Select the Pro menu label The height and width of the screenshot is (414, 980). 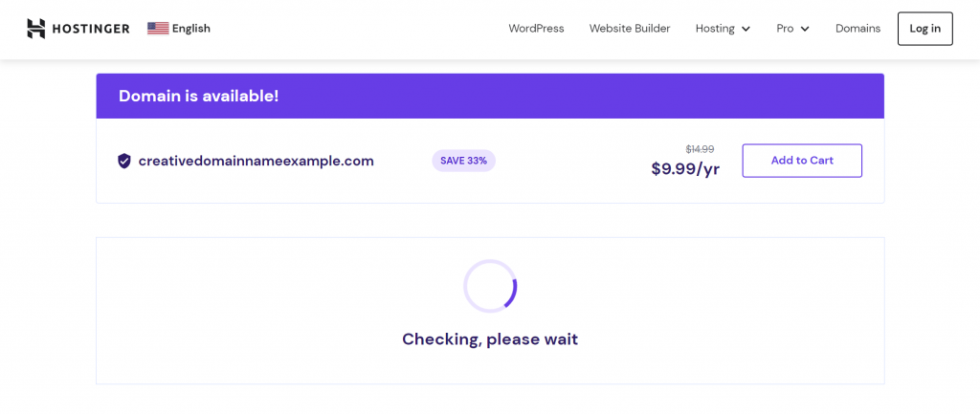click(x=785, y=29)
